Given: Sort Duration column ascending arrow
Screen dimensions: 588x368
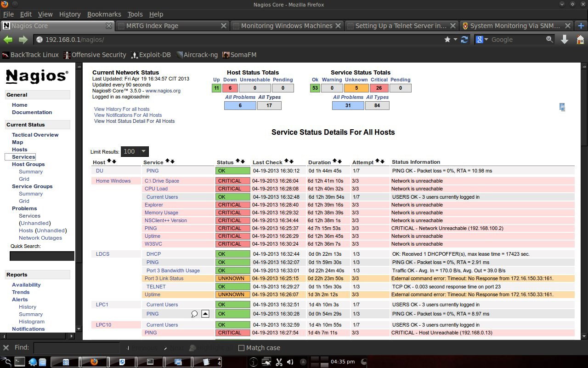Looking at the screenshot, I should 335,161.
